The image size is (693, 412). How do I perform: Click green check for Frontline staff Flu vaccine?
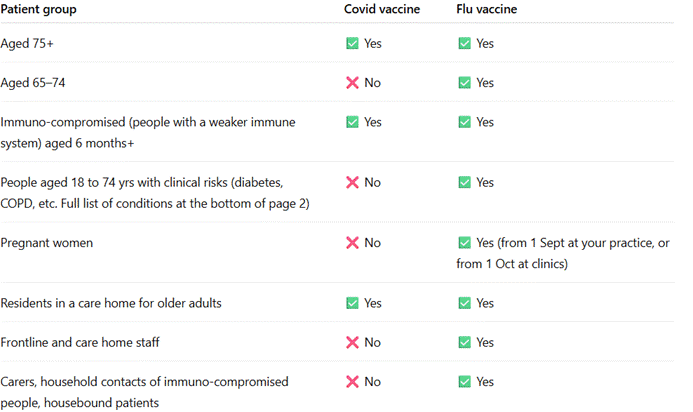(x=464, y=342)
